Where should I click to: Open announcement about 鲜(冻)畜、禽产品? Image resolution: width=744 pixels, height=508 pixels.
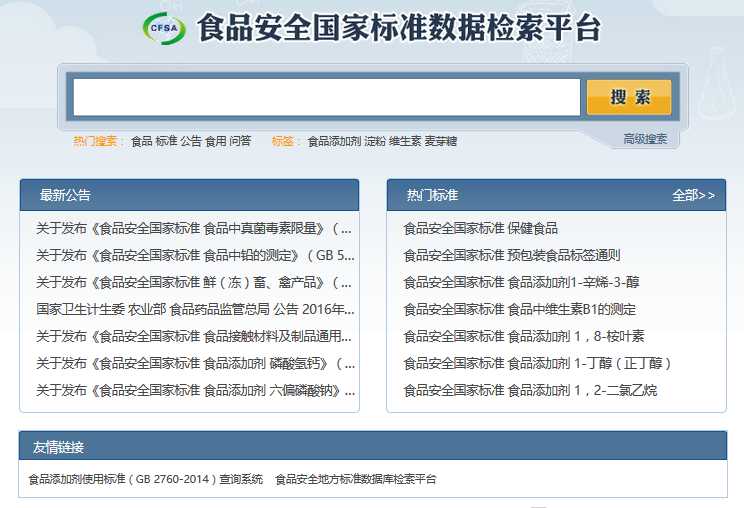pos(194,283)
